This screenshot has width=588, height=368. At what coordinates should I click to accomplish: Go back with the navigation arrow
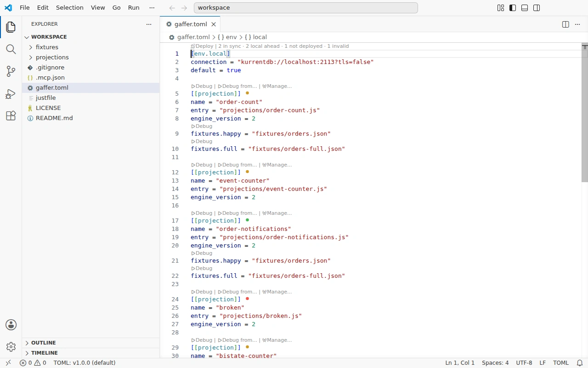coord(172,8)
